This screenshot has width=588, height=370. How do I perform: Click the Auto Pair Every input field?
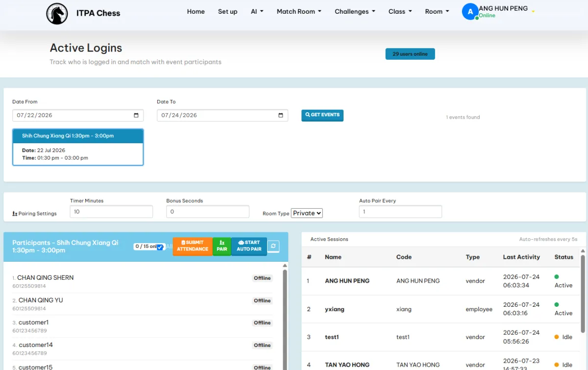point(400,212)
